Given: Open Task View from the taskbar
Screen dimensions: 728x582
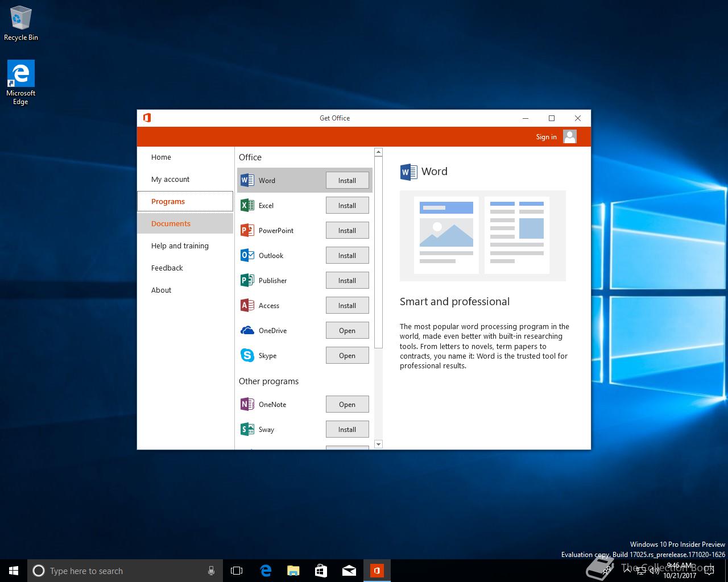Looking at the screenshot, I should pyautogui.click(x=237, y=571).
